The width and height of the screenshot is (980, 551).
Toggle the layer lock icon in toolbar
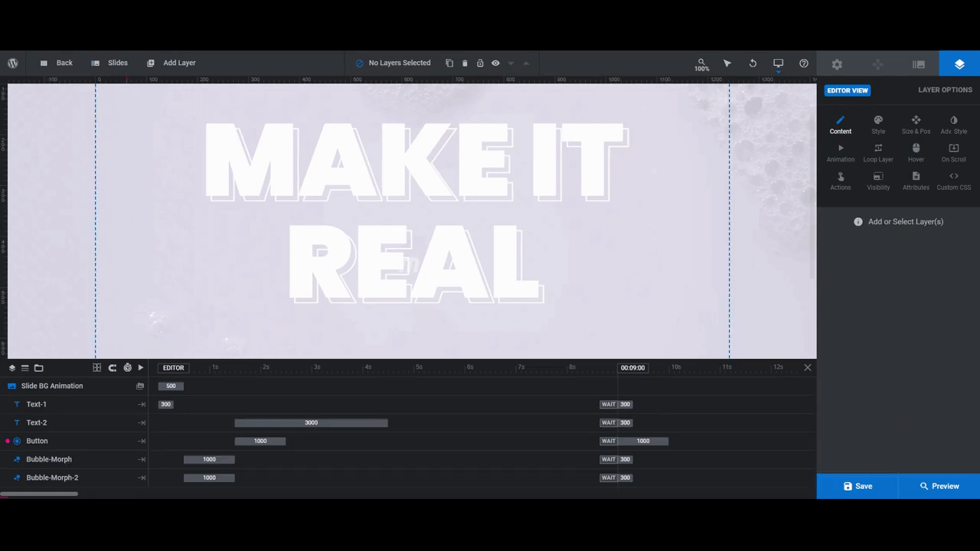480,63
